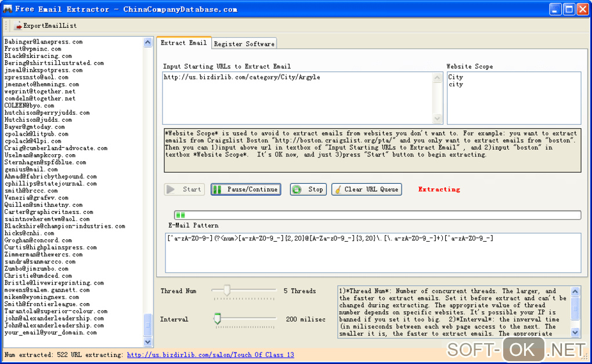Adjust the Thread Num slider handle
This screenshot has height=364, width=592.
pyautogui.click(x=227, y=290)
